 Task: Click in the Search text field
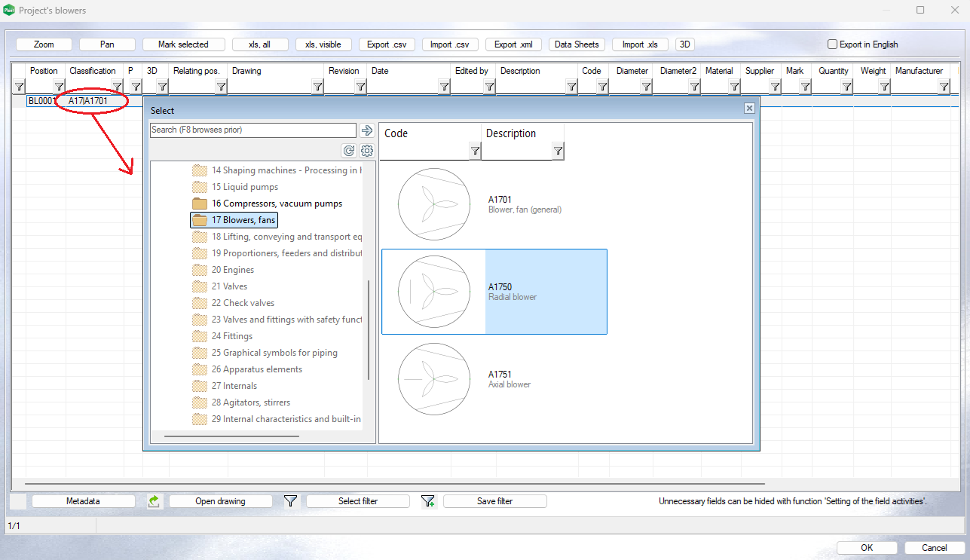tap(252, 130)
